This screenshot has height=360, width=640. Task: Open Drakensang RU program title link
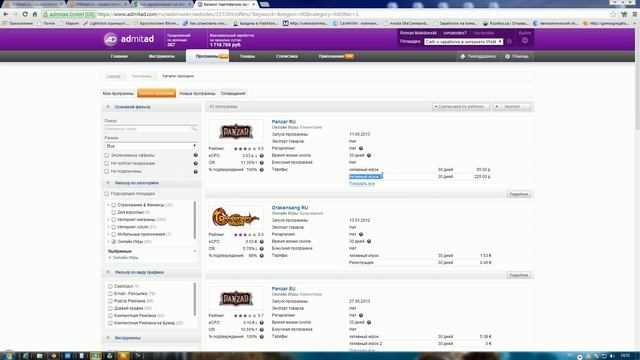click(290, 208)
